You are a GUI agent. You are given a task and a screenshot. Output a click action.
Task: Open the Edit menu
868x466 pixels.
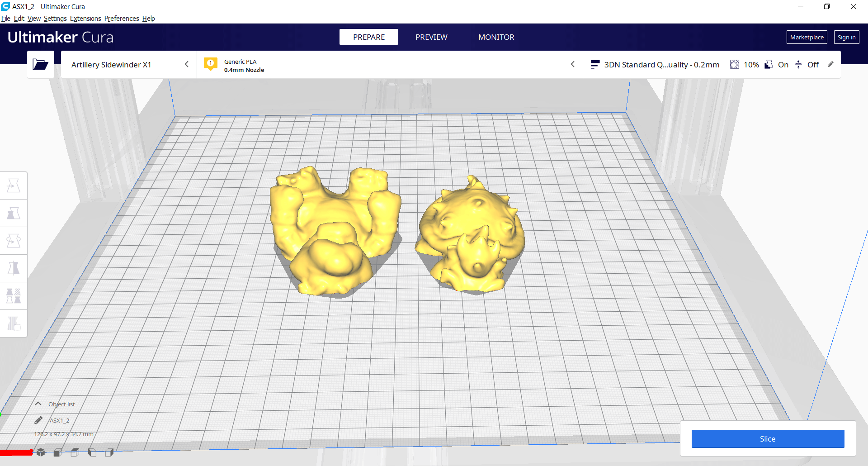[19, 19]
